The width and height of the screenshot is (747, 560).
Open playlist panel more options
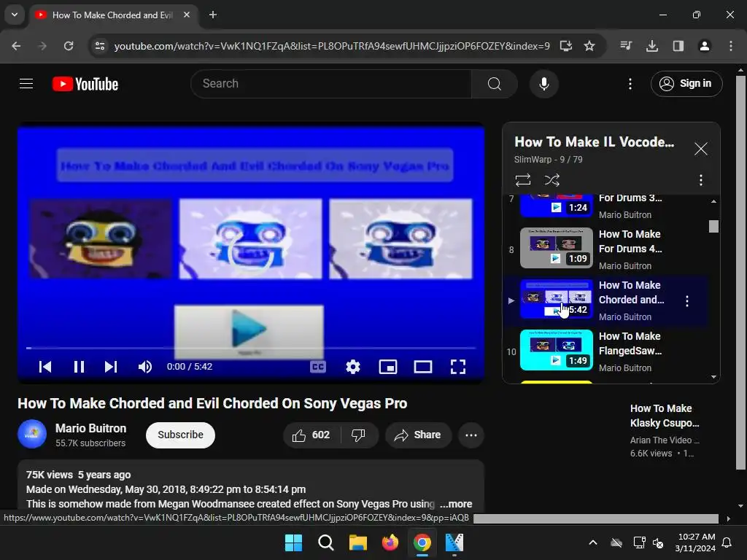pyautogui.click(x=701, y=180)
